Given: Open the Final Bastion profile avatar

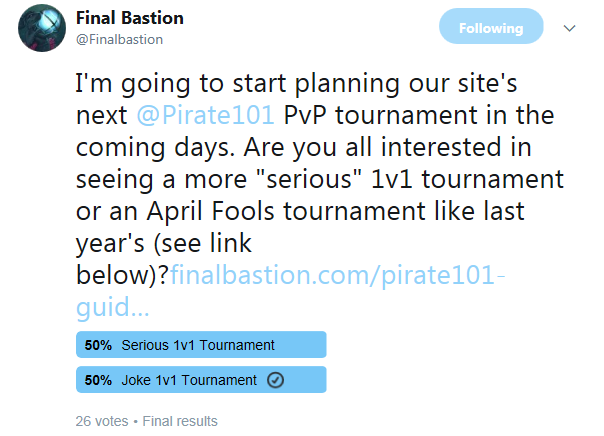Looking at the screenshot, I should (x=42, y=28).
